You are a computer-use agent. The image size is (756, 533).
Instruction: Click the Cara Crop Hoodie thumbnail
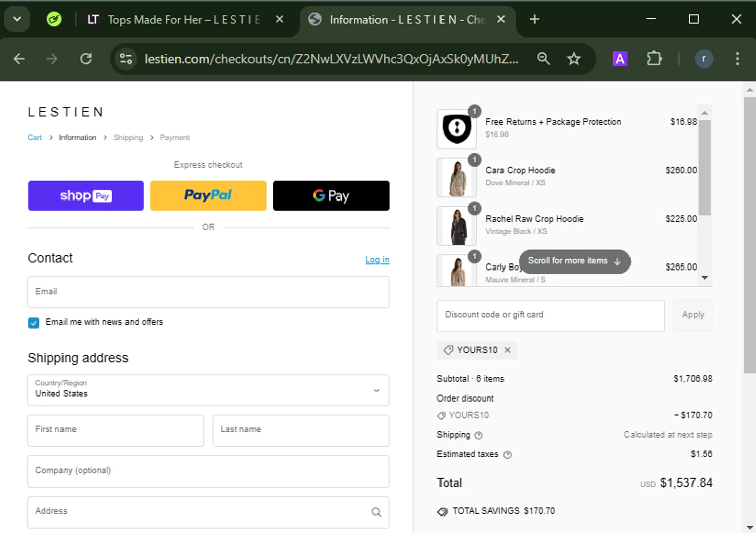click(457, 177)
